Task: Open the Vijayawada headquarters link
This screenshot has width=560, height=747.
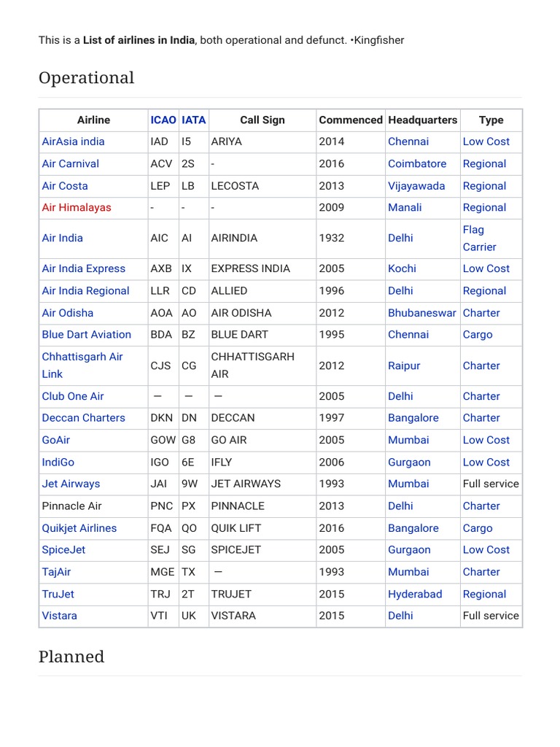Action: 416,185
